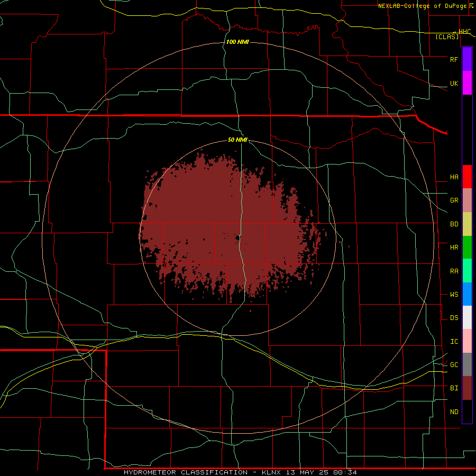Click the RF legend label

pos(454,59)
